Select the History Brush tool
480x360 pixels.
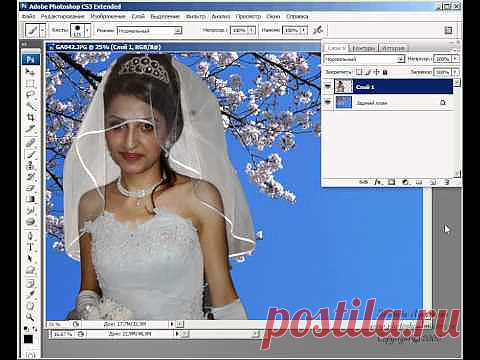point(30,177)
